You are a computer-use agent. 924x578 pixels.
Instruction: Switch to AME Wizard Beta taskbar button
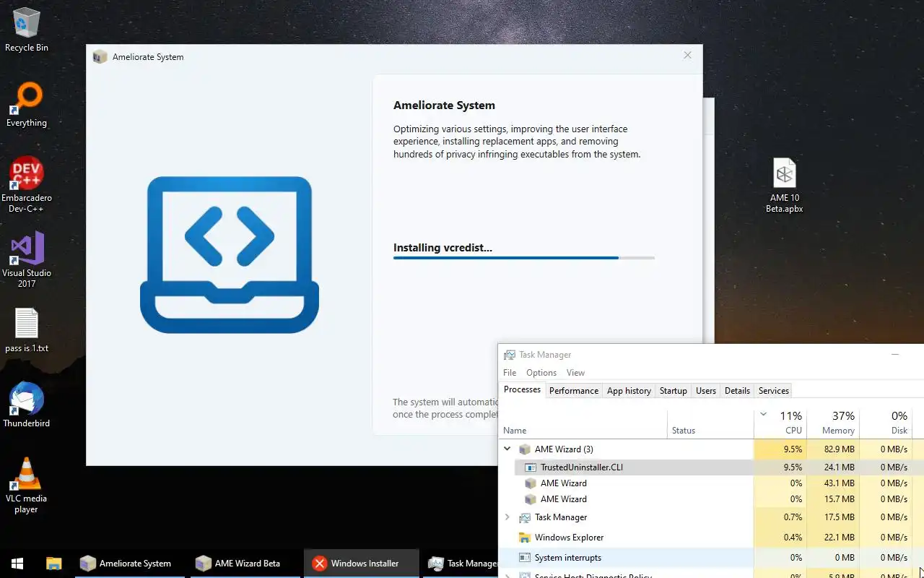pos(244,564)
